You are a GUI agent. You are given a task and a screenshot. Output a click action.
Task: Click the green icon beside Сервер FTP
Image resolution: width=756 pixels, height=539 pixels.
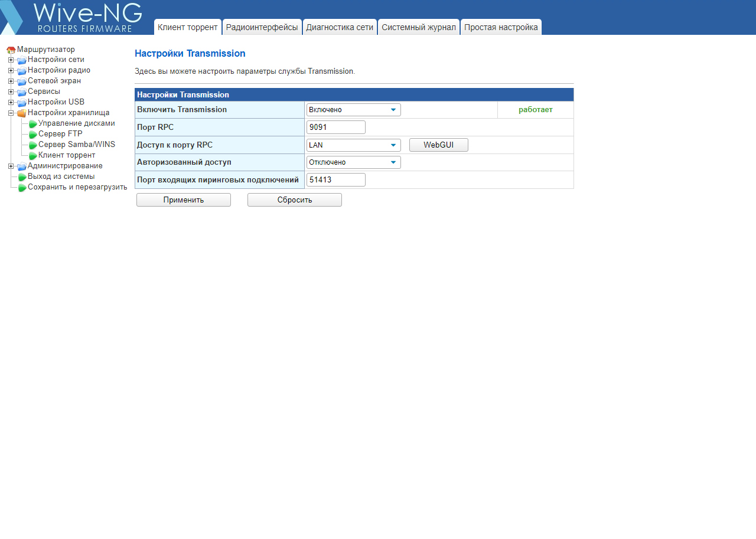pos(33,135)
